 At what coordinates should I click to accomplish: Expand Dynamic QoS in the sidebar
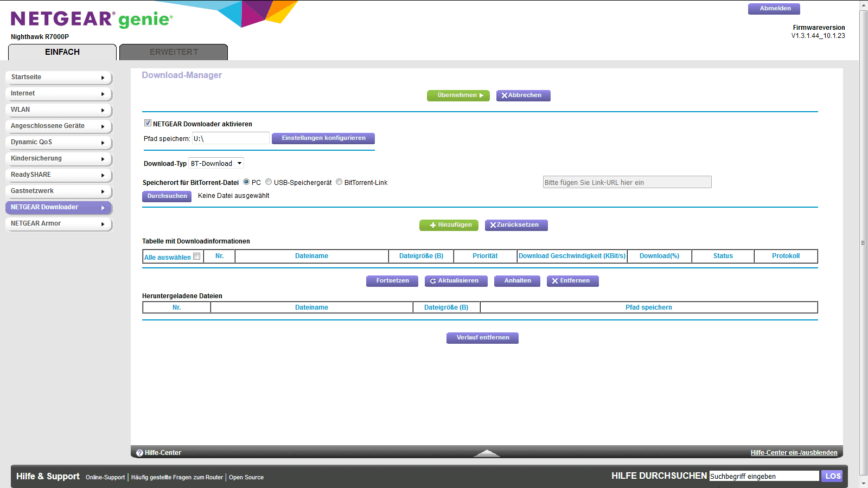59,143
